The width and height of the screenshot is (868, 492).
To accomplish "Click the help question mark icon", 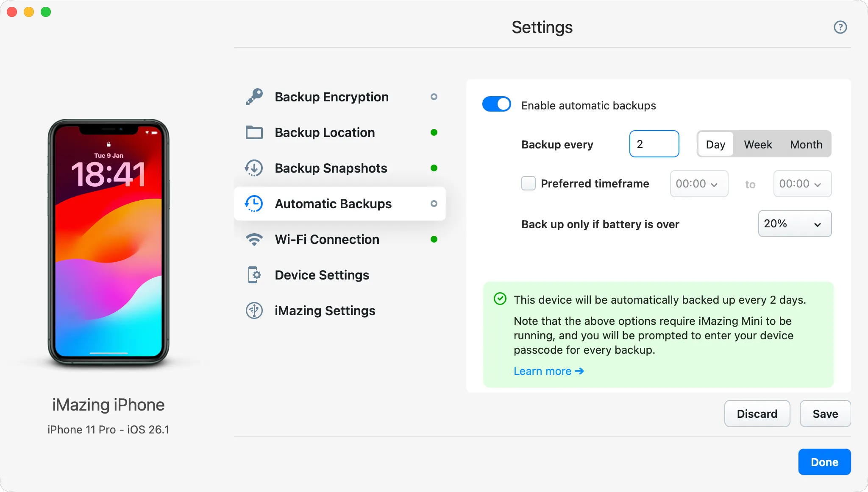I will (x=840, y=27).
